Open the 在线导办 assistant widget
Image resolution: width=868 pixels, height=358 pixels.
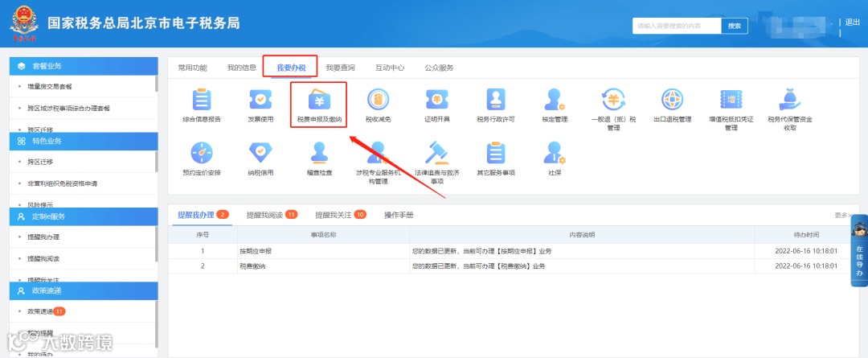(859, 250)
